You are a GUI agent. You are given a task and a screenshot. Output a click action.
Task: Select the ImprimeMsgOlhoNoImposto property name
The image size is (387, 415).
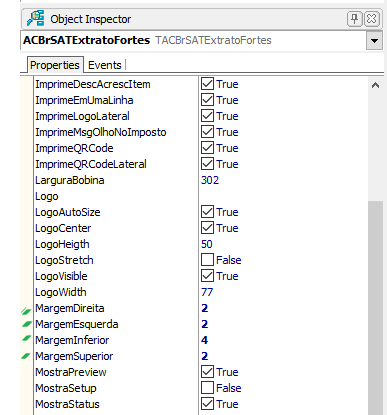click(101, 132)
